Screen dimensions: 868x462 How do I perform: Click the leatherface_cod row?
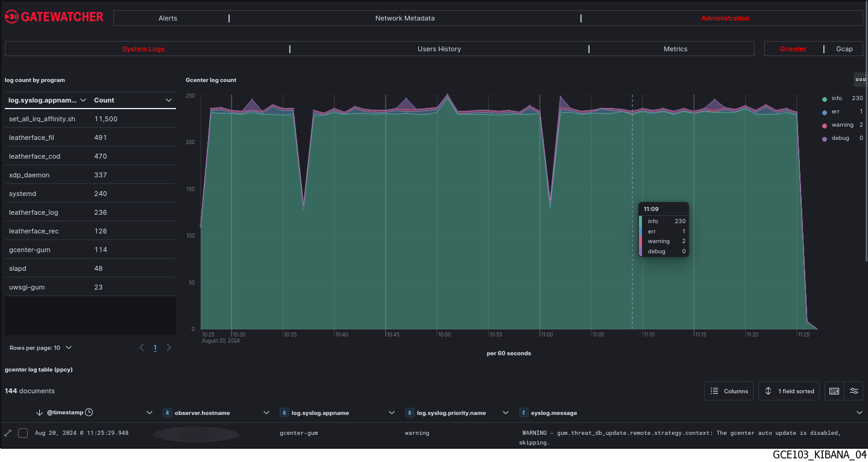click(90, 156)
